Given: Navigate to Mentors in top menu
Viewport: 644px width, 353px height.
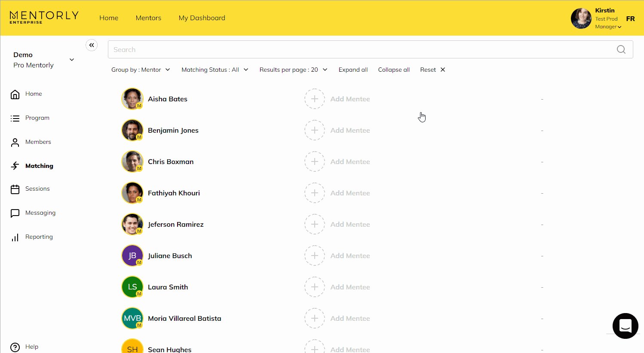Looking at the screenshot, I should tap(148, 18).
